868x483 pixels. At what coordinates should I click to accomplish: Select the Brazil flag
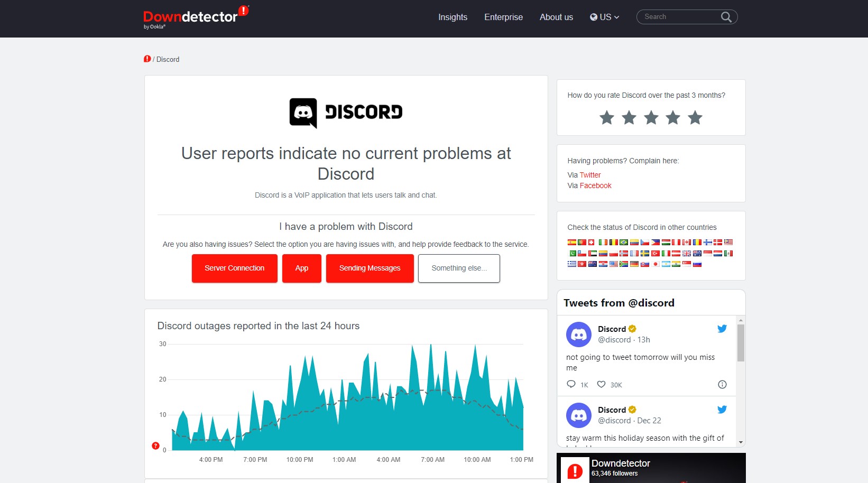tap(624, 242)
